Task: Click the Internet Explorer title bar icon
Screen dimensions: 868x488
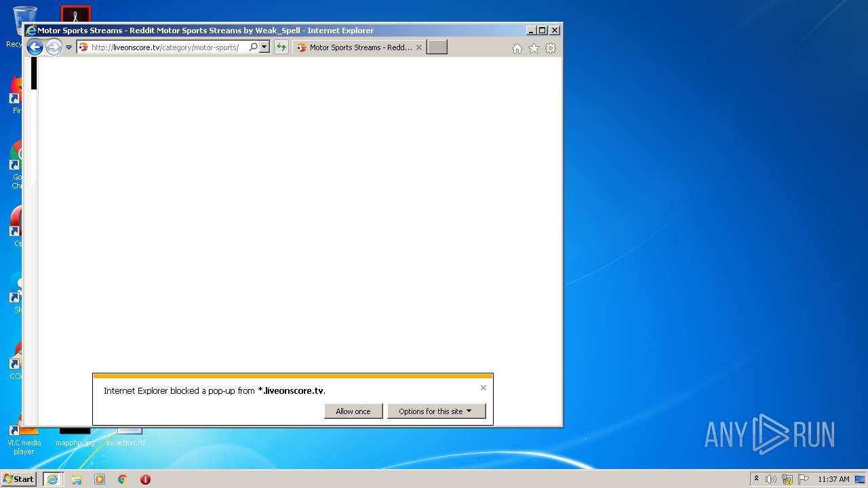Action: pyautogui.click(x=31, y=30)
